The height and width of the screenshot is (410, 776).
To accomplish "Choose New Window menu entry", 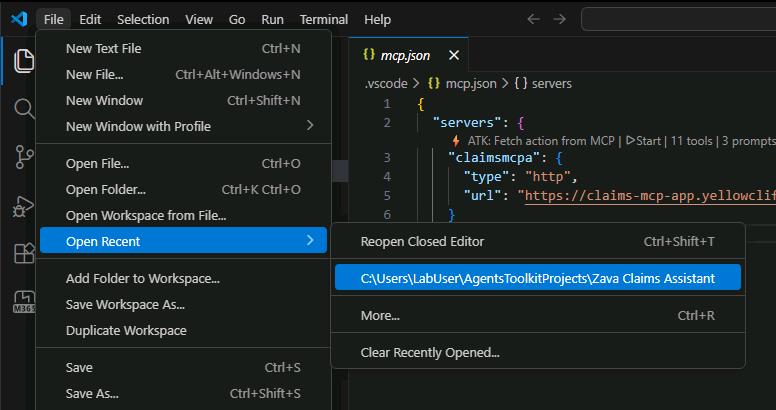I will pos(183,101).
